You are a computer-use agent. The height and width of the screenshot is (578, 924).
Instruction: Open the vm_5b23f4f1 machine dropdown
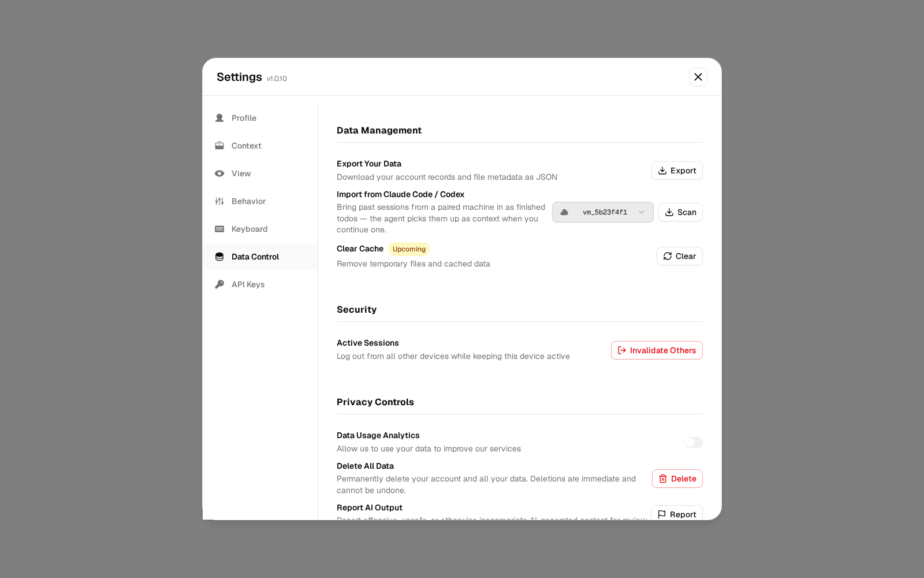pos(603,212)
